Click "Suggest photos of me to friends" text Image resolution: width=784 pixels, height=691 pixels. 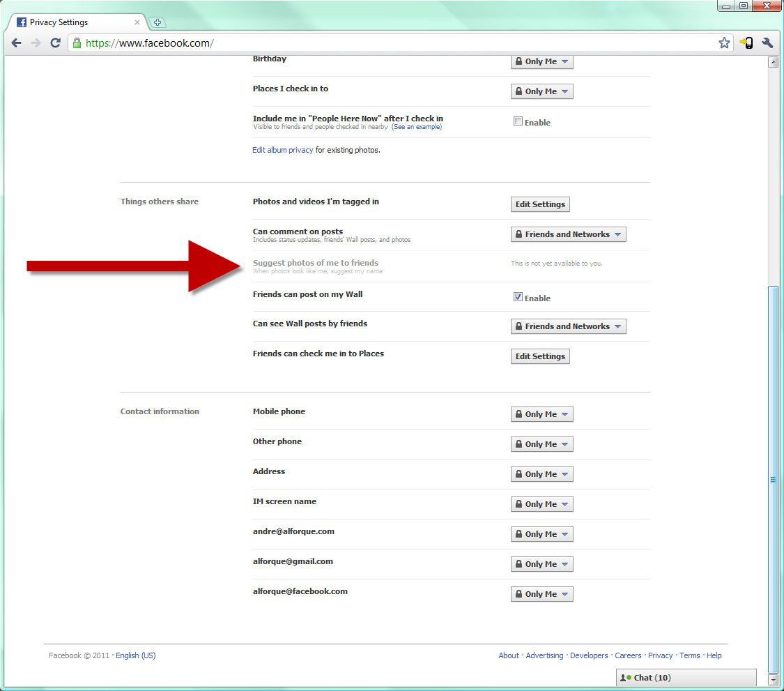[316, 263]
